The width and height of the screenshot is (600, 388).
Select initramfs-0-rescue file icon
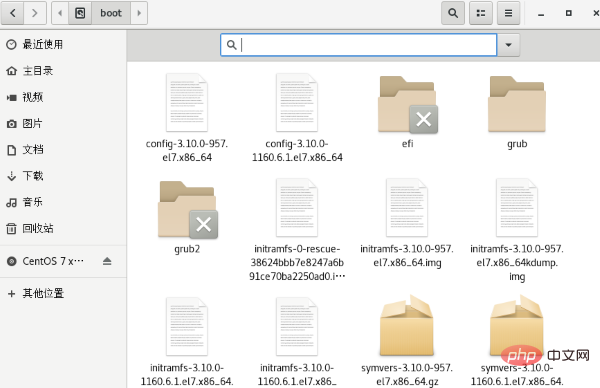tap(297, 208)
